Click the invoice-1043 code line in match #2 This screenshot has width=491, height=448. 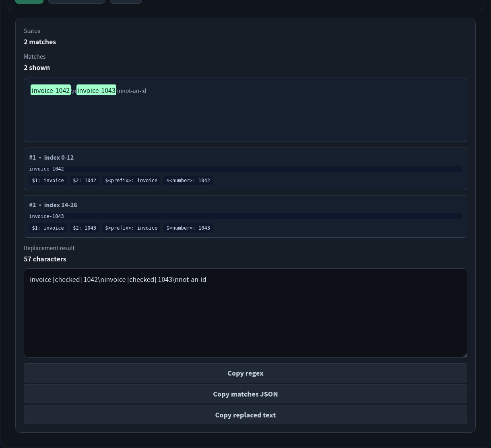coord(245,216)
